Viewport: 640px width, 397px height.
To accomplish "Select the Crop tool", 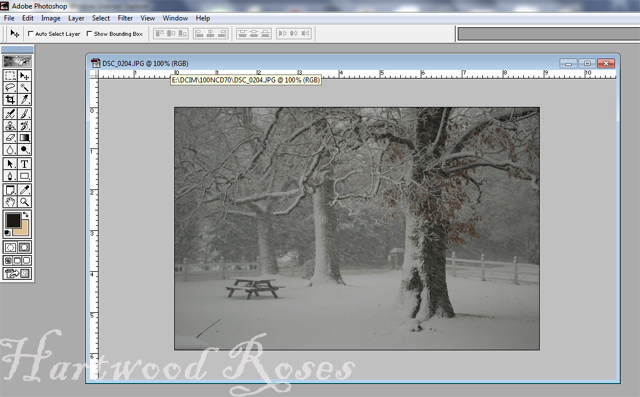I will [x=10, y=99].
